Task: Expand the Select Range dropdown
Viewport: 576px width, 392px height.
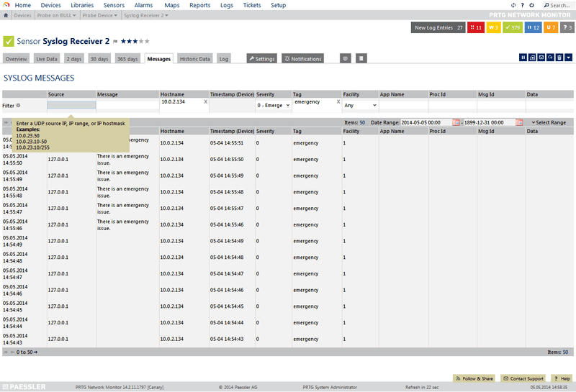Action: (549, 122)
